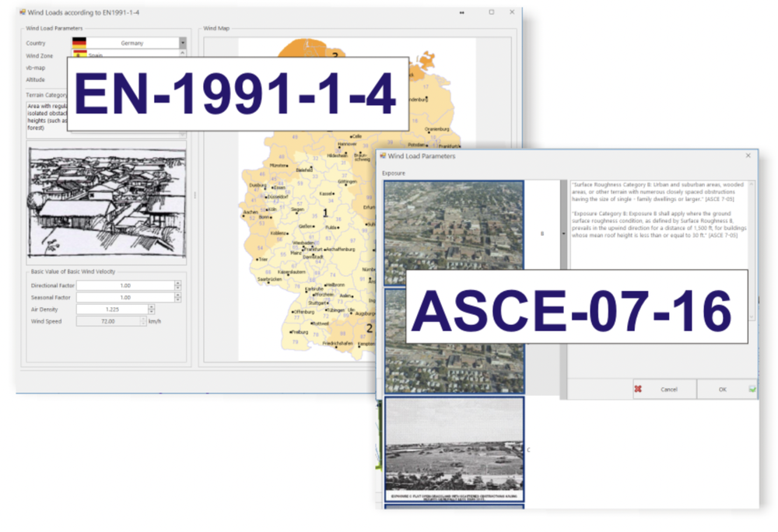Decrease Directional Factor with down stepper
778x532 pixels.
click(177, 288)
